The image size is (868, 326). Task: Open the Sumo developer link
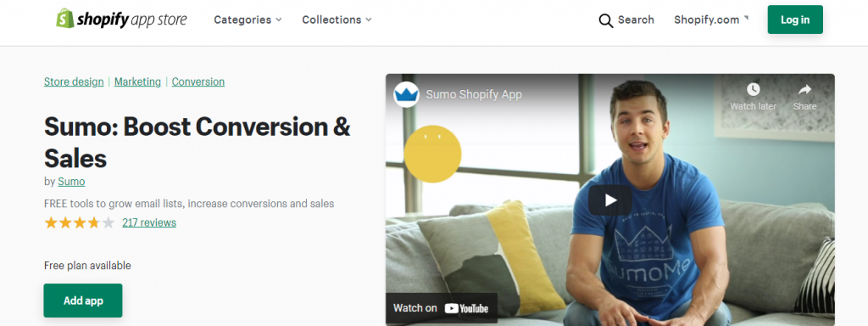(x=71, y=182)
